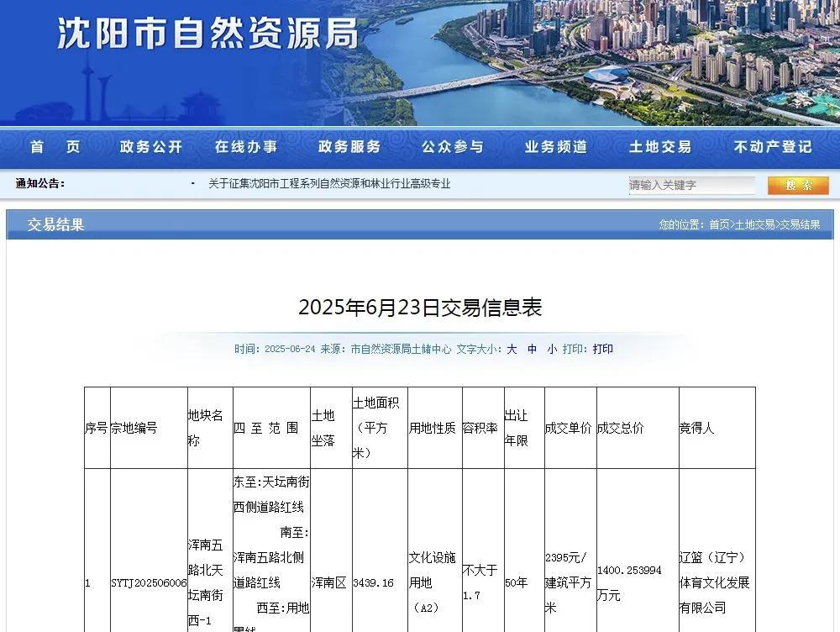
Task: Click the total price 1400.253994万元
Action: (x=629, y=582)
